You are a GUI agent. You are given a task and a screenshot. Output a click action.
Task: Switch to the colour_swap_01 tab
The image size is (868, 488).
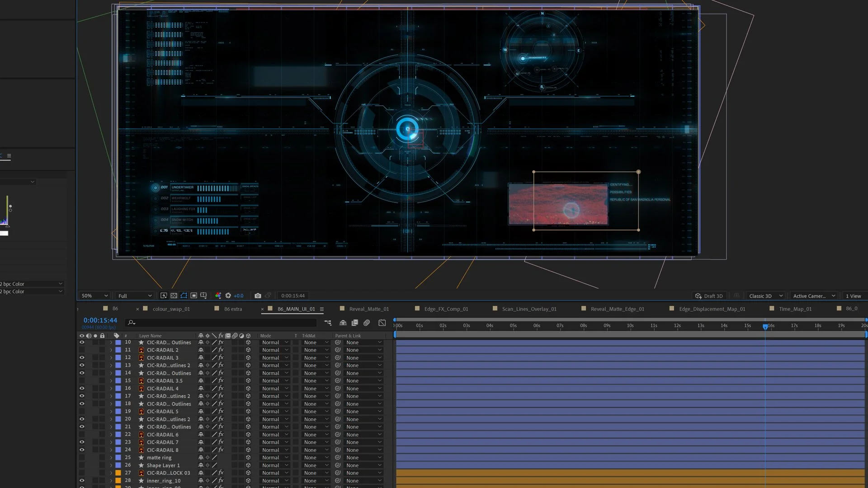(x=171, y=309)
